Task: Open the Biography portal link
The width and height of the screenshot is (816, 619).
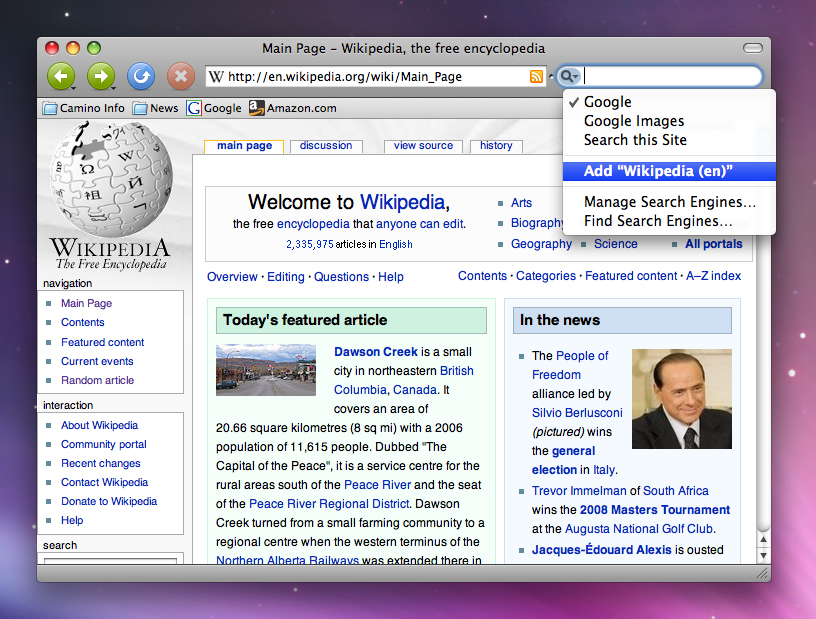Action: (x=537, y=223)
